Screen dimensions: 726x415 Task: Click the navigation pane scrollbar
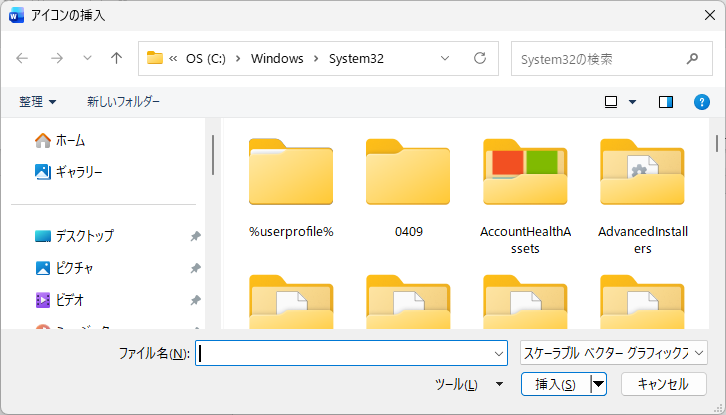coord(213,155)
